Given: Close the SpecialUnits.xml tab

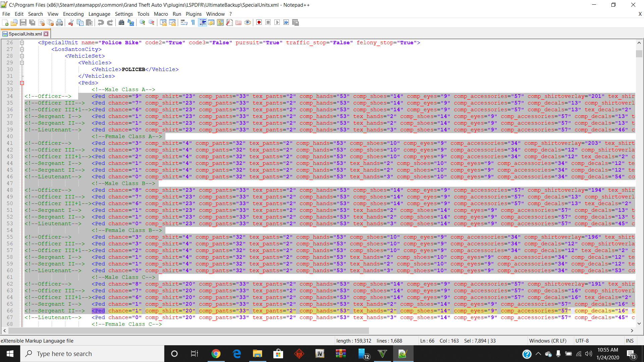Looking at the screenshot, I should 46,34.
